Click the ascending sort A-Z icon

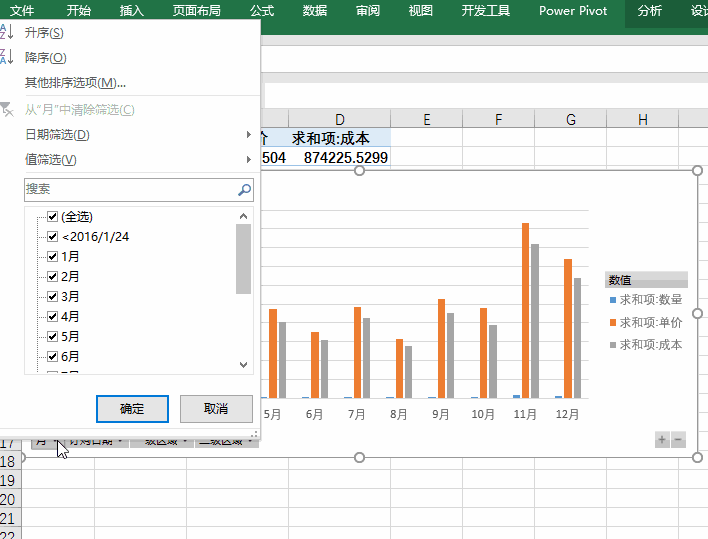[x=7, y=32]
